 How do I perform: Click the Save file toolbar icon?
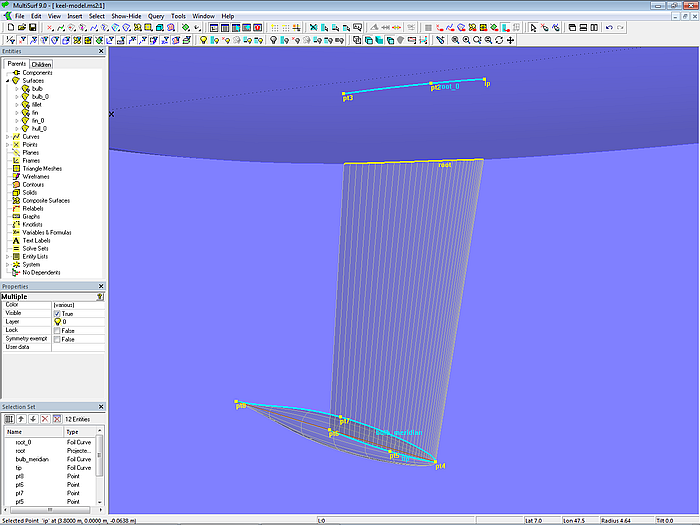(32, 28)
